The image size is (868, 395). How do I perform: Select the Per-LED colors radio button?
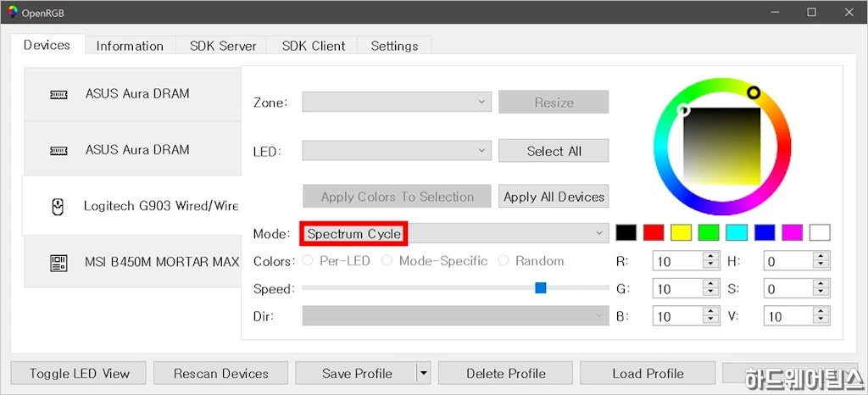pyautogui.click(x=309, y=261)
